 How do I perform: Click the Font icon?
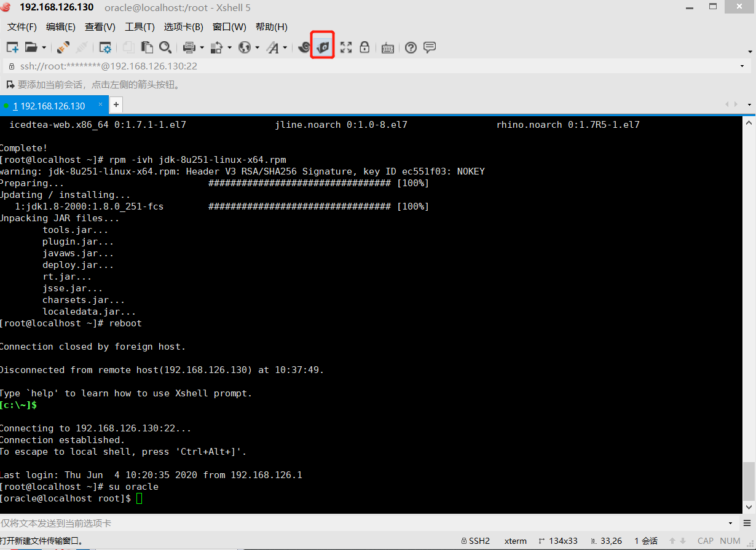point(272,47)
